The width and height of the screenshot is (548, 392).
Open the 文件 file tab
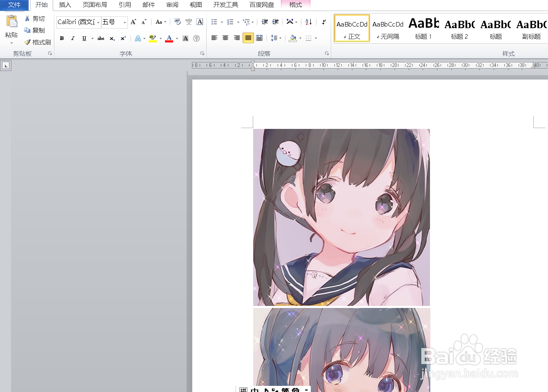click(14, 5)
